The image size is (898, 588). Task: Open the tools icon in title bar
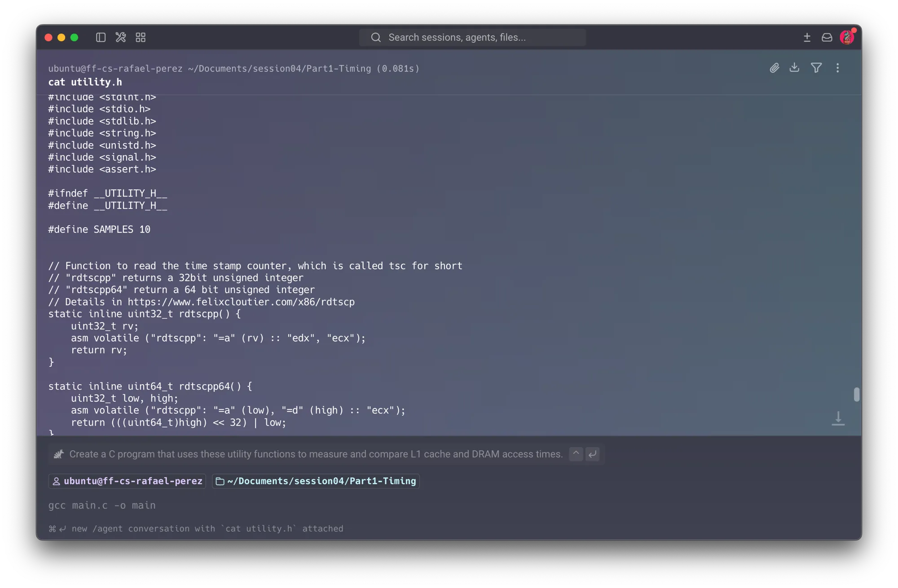coord(120,37)
